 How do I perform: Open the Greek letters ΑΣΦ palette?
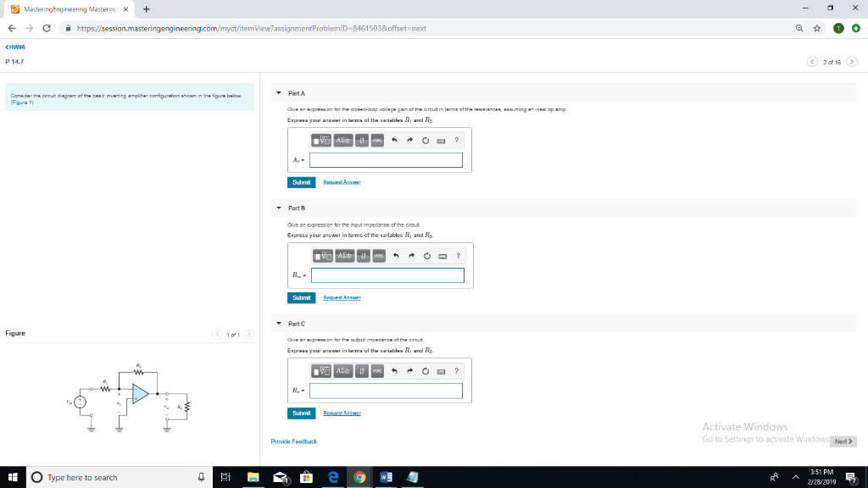[342, 140]
